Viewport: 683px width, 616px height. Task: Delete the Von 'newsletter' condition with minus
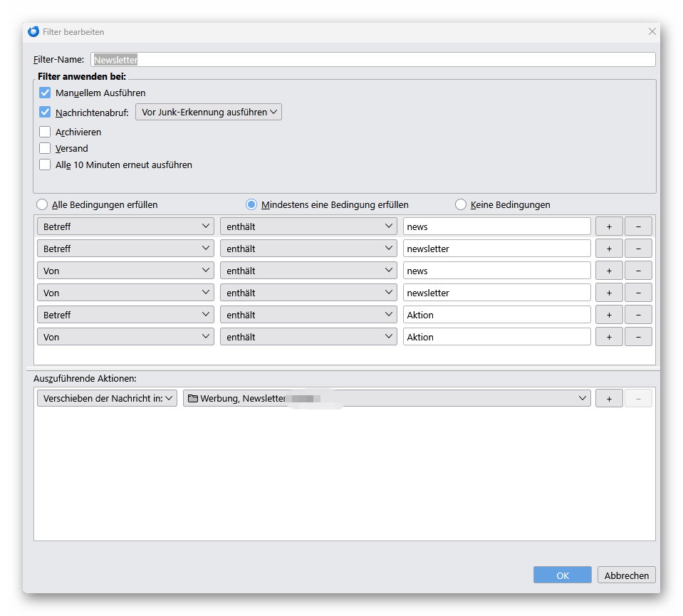(638, 293)
